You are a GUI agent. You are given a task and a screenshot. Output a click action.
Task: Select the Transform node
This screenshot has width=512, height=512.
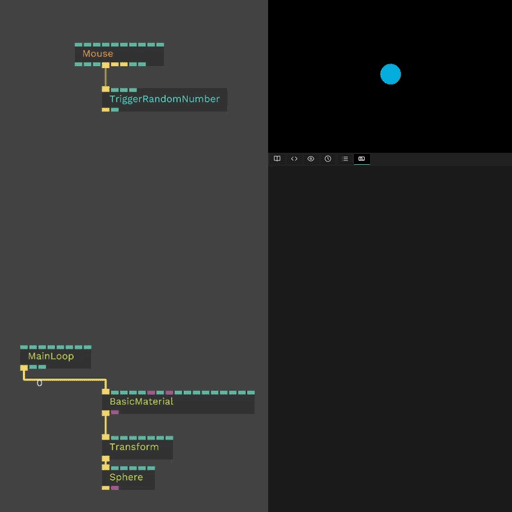pyautogui.click(x=137, y=447)
